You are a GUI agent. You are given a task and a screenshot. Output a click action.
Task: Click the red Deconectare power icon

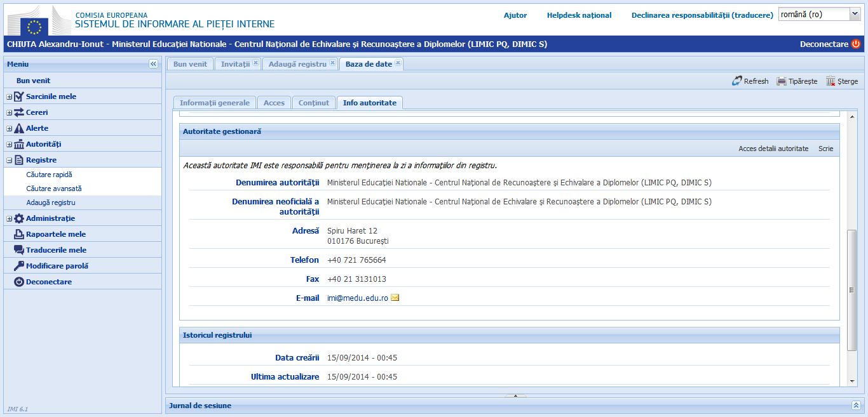[x=857, y=44]
